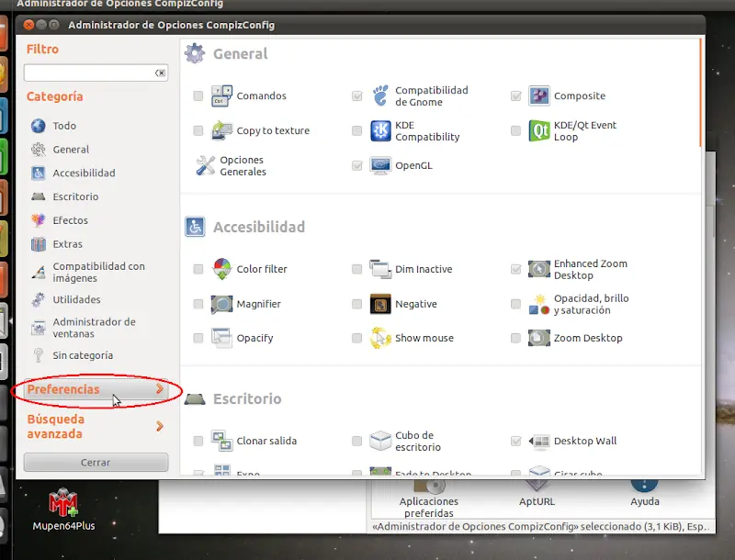Viewport: 735px width, 560px height.
Task: Select the Accesibilidad category
Action: (84, 174)
